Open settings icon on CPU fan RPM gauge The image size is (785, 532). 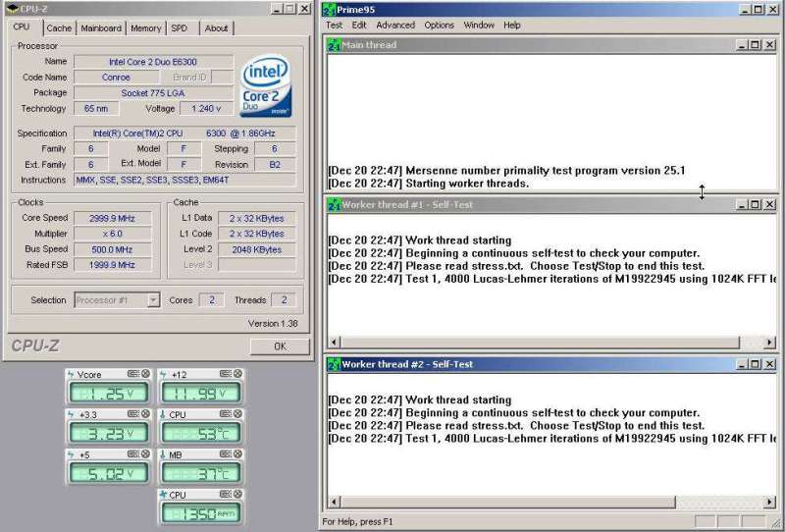coord(226,494)
